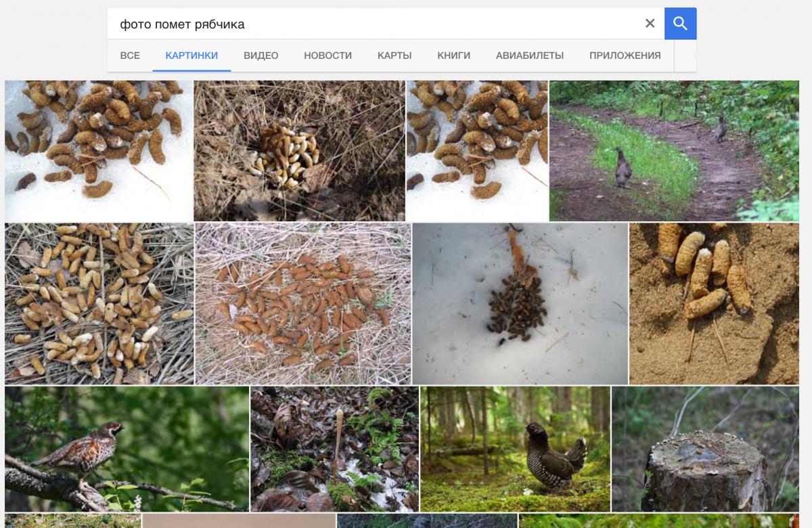This screenshot has width=812, height=528.
Task: Select the ПРИЛОЖЕНИЯ tab
Action: point(625,56)
